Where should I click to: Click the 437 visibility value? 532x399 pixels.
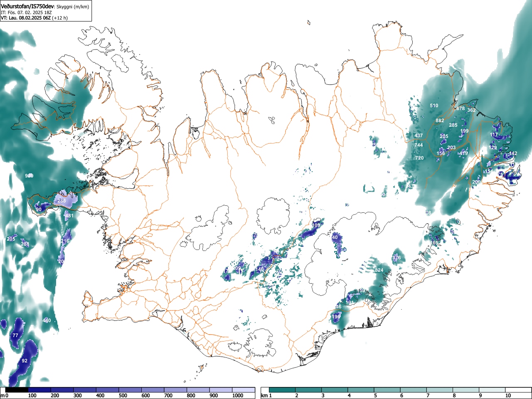coord(419,135)
